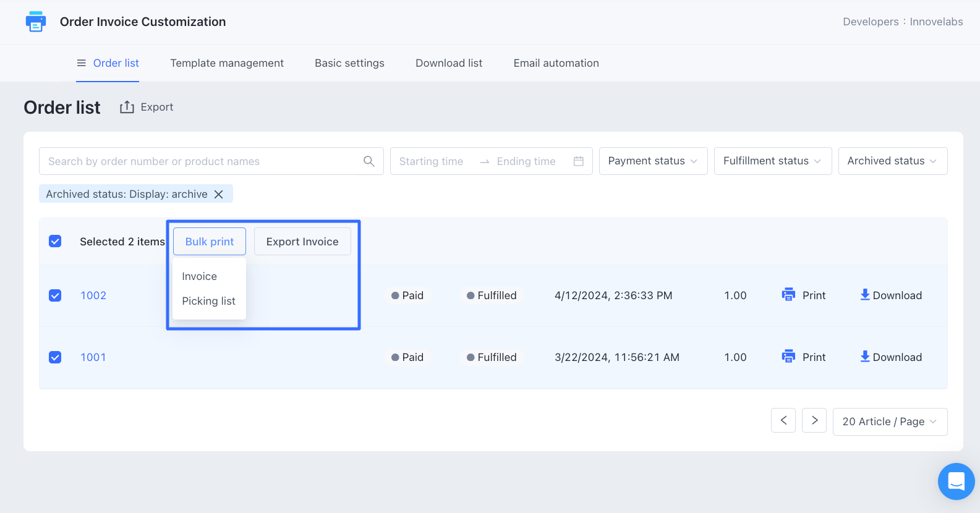The image size is (980, 513).
Task: Remove the Archived status filter tag
Action: [219, 194]
